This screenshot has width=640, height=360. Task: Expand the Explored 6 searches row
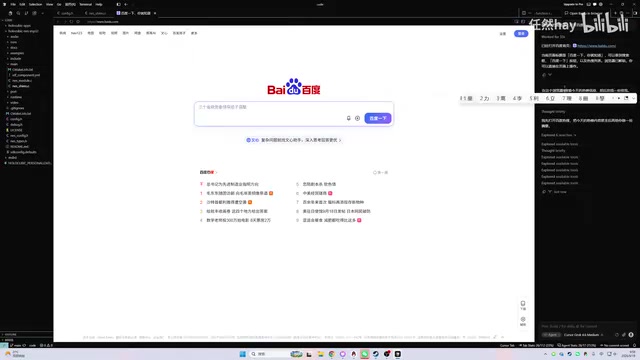[558, 135]
